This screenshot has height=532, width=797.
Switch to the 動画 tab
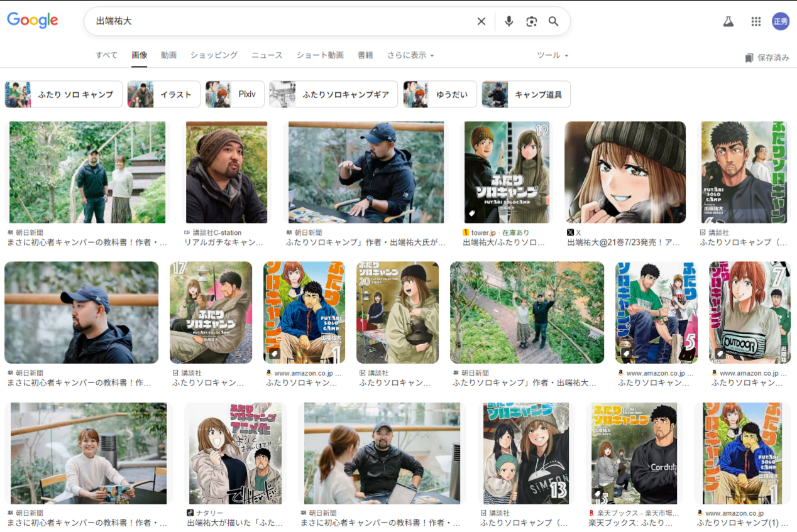[x=168, y=55]
